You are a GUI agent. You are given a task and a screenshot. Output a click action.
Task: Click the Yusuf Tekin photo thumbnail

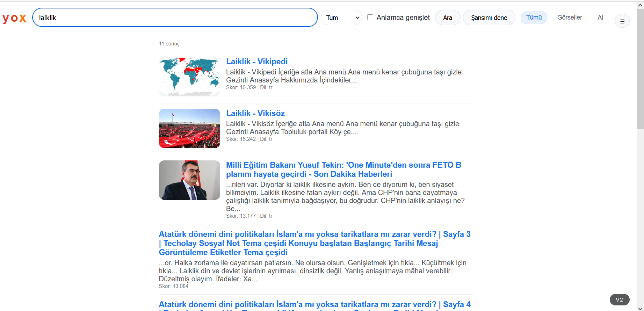tap(189, 180)
